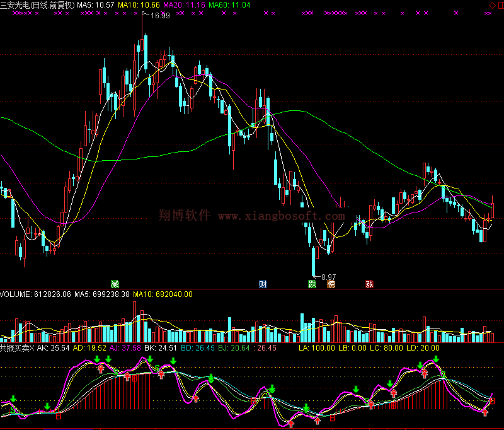Select the BK: 24.51 value
This screenshot has width=504, height=430.
point(161,348)
